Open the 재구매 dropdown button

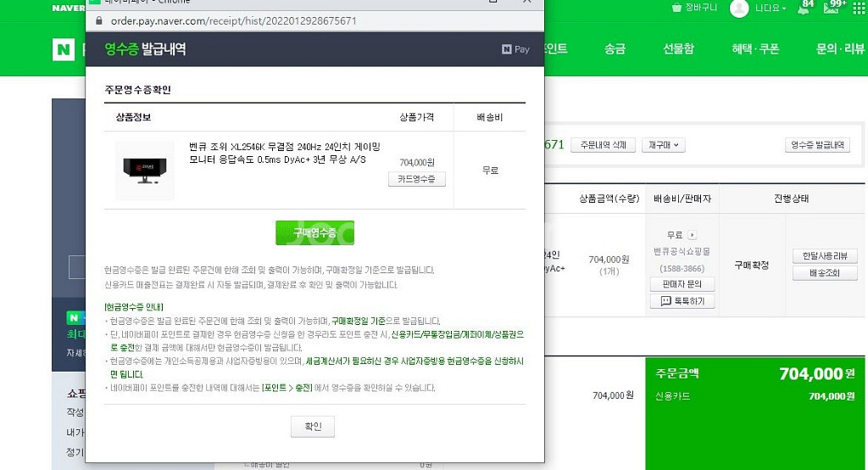[x=663, y=145]
